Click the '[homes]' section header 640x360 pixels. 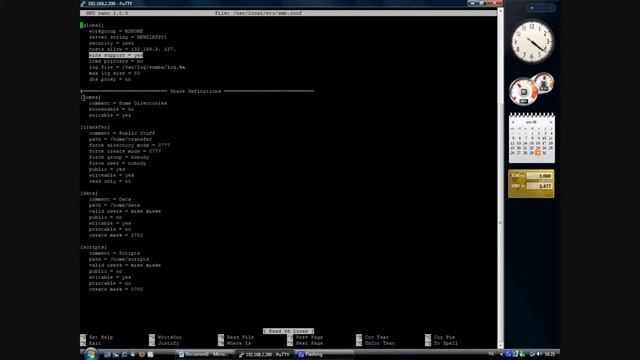91,97
